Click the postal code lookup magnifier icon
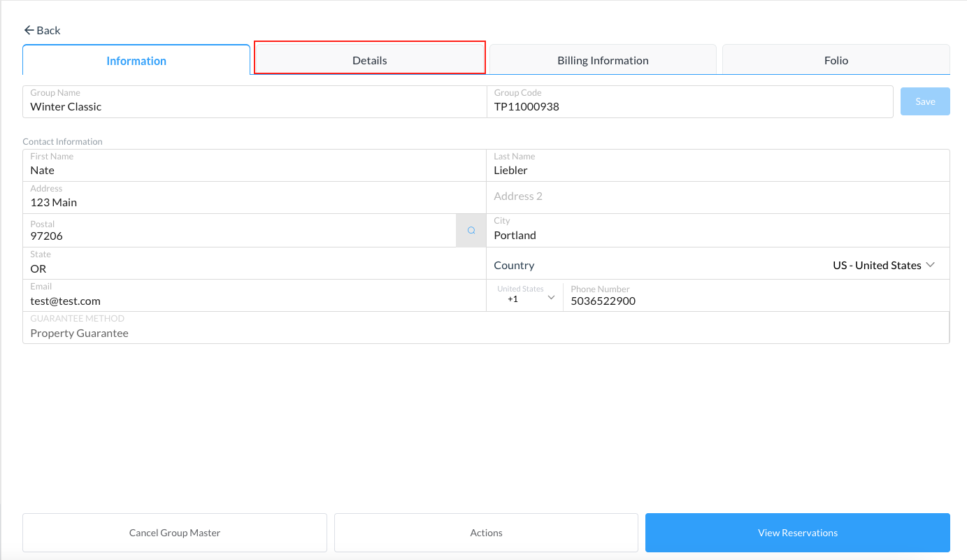 (x=471, y=230)
